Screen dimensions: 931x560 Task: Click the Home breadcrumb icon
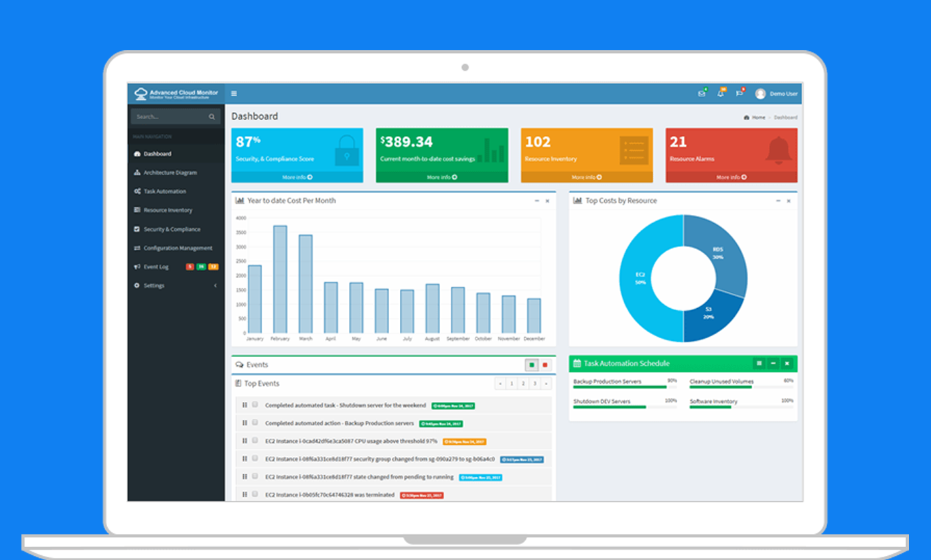pos(747,117)
